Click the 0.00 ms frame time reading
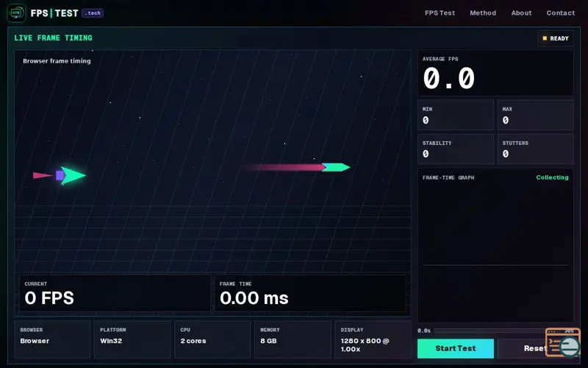Image resolution: width=588 pixels, height=368 pixels. [x=254, y=298]
